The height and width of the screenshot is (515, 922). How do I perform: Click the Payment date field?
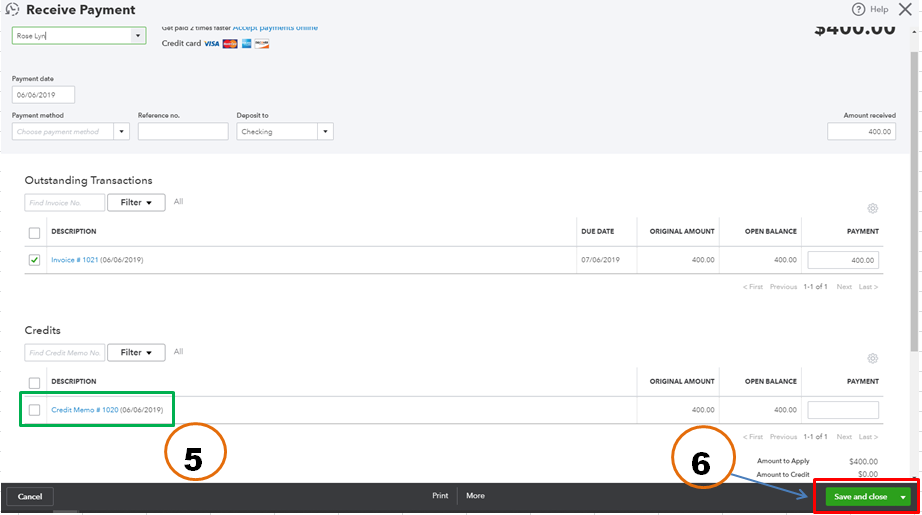tap(44, 95)
